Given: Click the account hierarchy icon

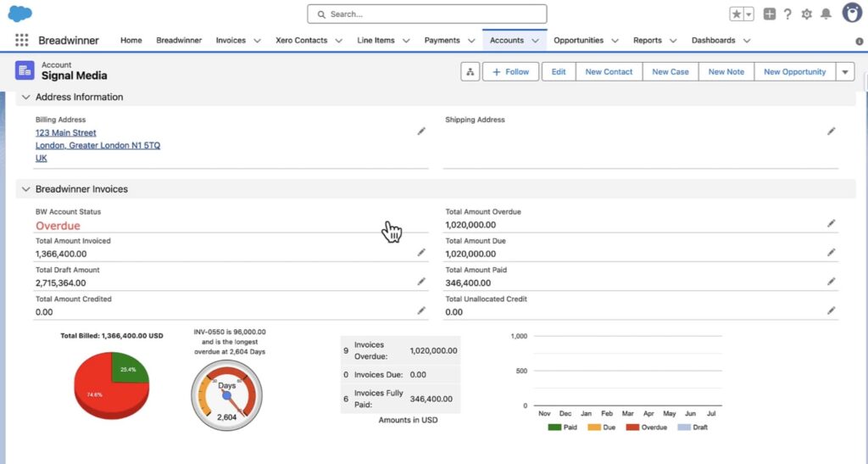Looking at the screenshot, I should coord(470,72).
